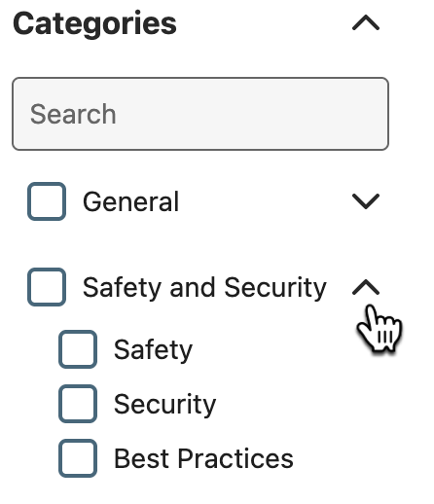Click the Categories heading text

click(x=94, y=24)
